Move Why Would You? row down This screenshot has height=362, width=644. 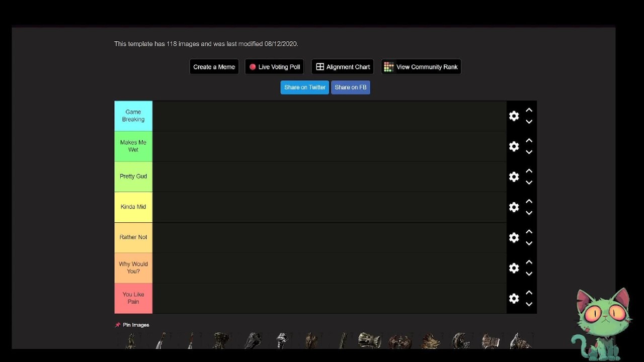tap(529, 274)
